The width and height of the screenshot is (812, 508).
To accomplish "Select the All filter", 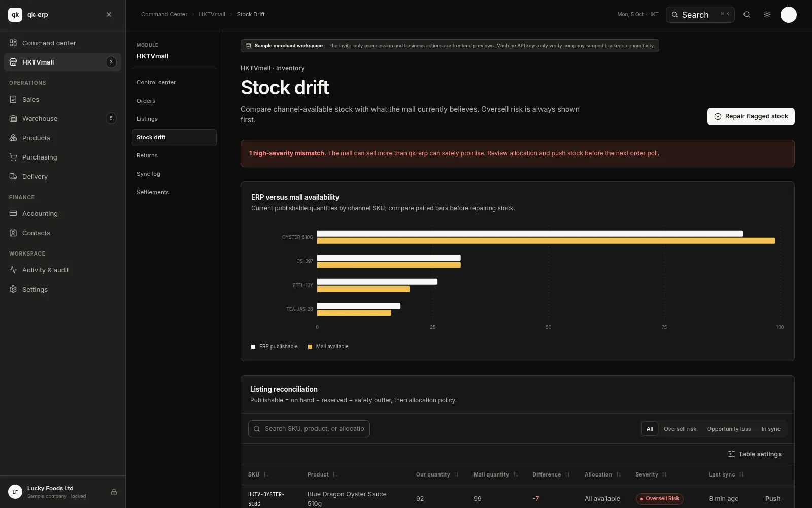I will pyautogui.click(x=650, y=429).
